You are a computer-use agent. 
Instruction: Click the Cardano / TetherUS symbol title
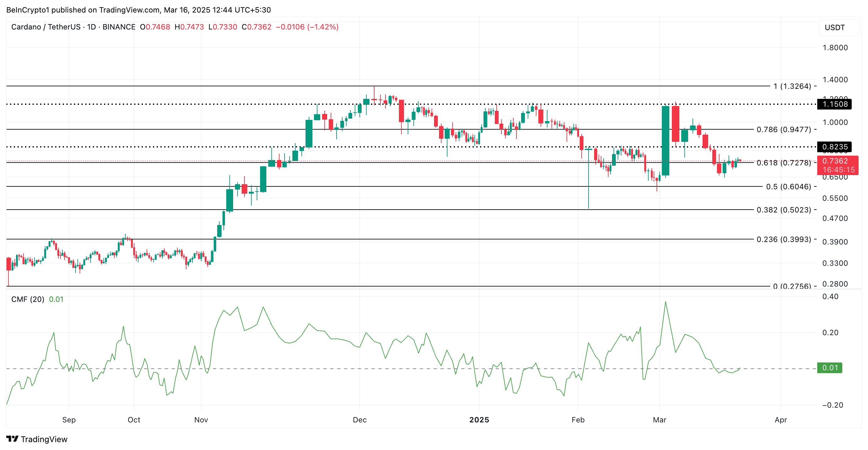46,27
